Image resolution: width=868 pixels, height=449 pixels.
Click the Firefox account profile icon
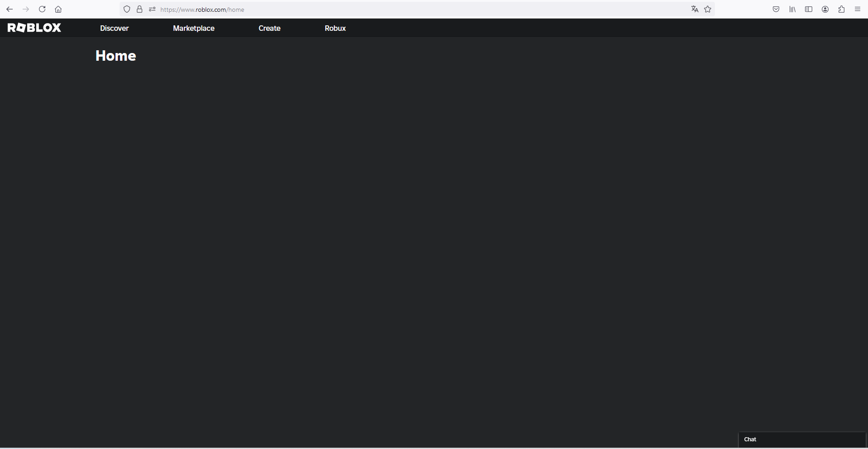[825, 9]
